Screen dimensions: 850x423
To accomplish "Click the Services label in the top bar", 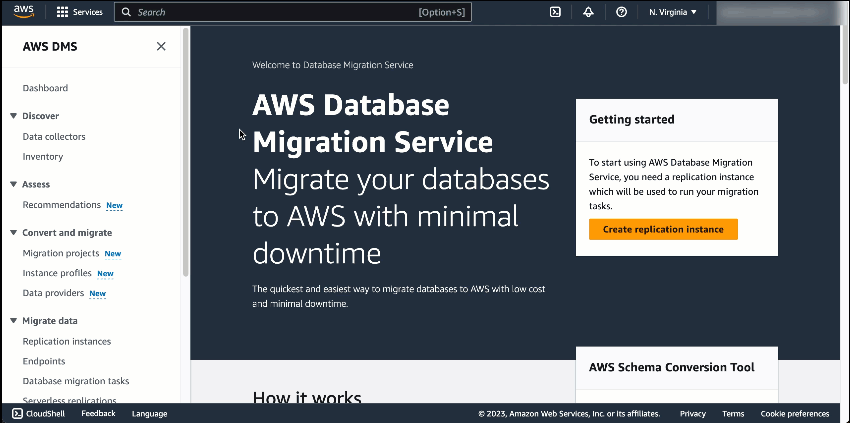I will click(x=88, y=12).
